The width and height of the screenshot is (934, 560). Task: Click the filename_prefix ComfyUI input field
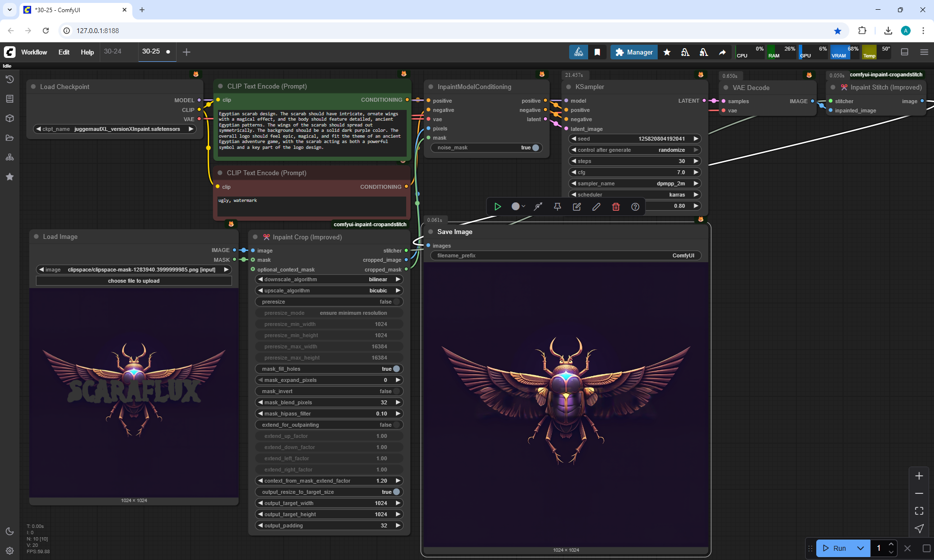pyautogui.click(x=566, y=255)
